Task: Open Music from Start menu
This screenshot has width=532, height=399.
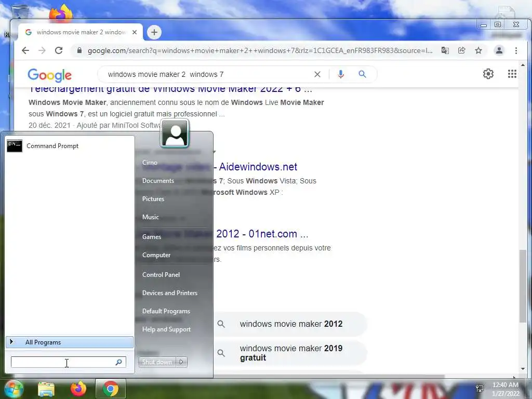Action: point(150,217)
